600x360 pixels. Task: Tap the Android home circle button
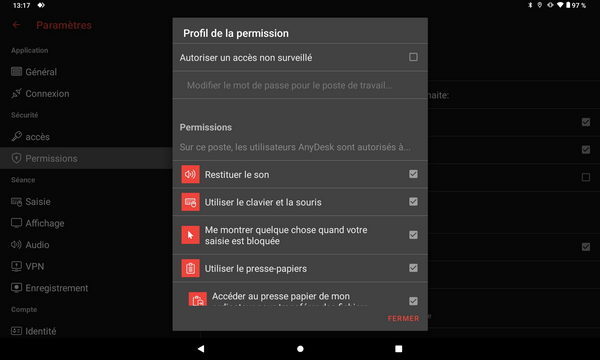[x=300, y=349]
